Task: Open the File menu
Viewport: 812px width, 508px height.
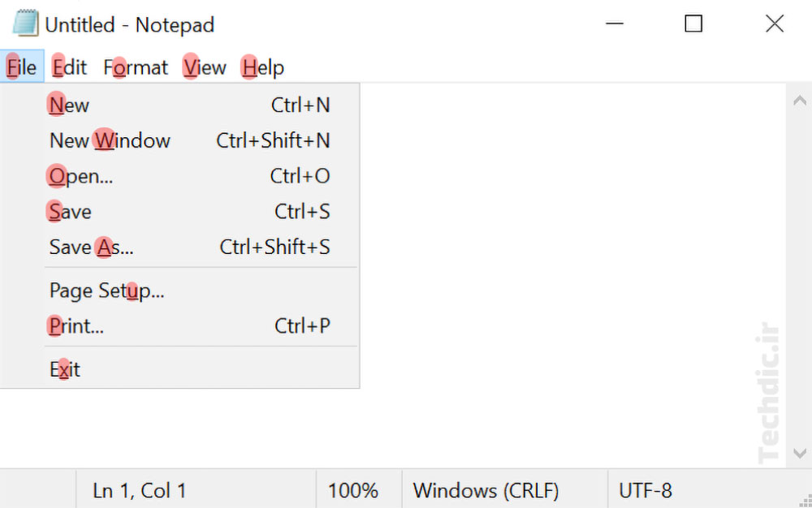Action: click(x=22, y=67)
